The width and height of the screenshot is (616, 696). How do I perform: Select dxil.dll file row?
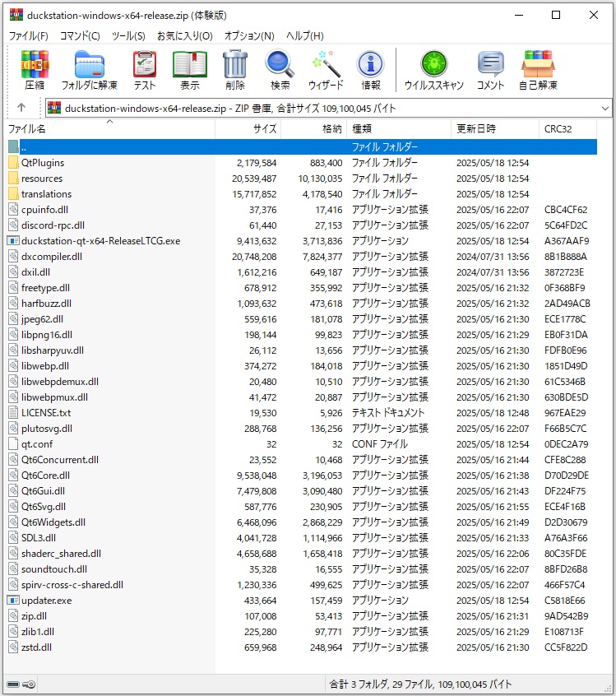(302, 271)
